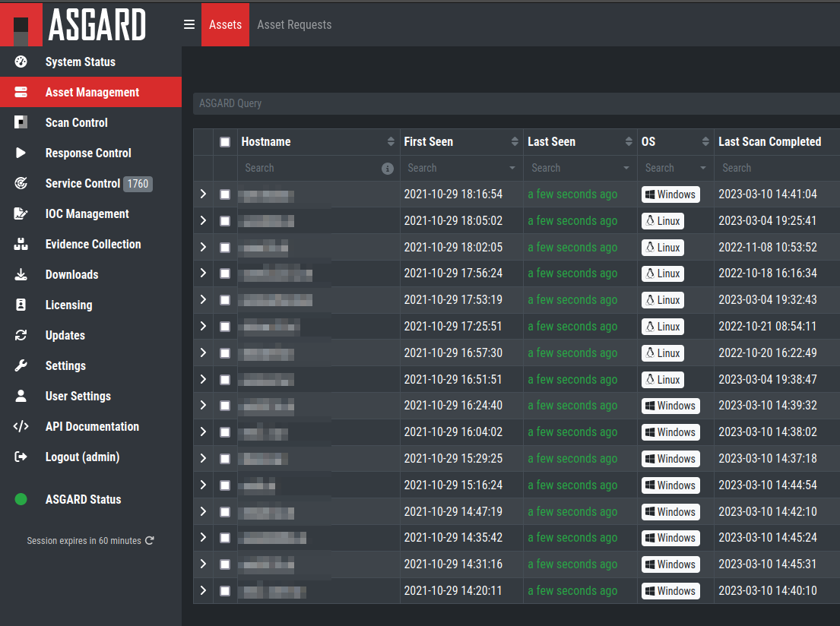
Task: Check the row first seen 18:16:54
Action: click(225, 194)
